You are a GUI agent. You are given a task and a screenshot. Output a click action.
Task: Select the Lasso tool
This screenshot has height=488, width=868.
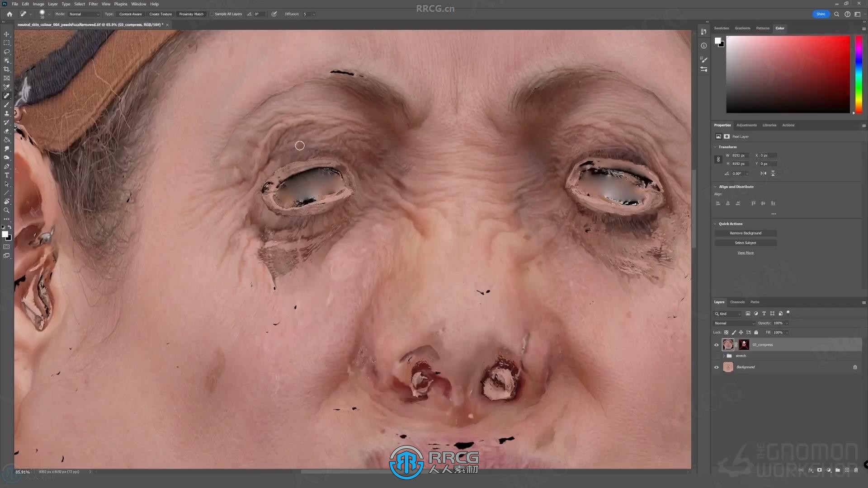tap(6, 52)
